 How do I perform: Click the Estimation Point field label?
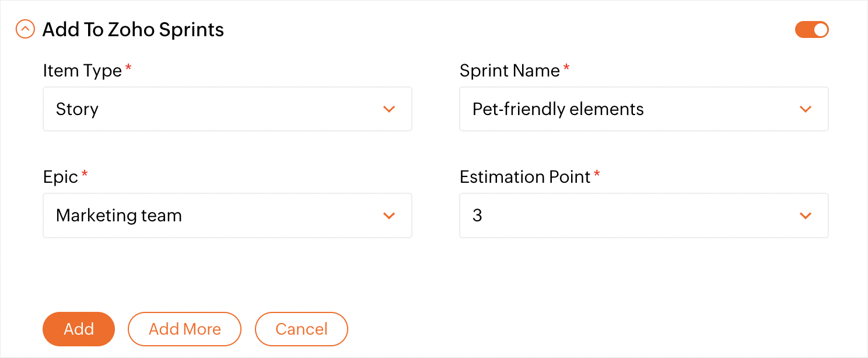pos(524,177)
